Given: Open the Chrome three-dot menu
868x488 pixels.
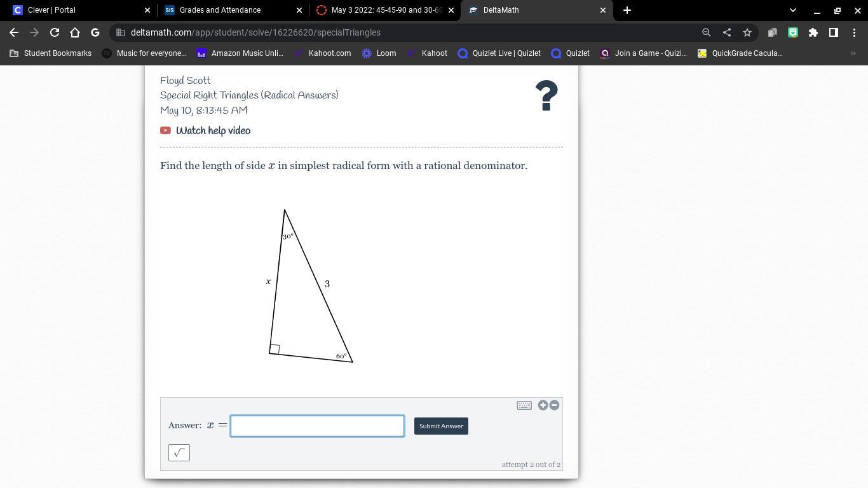Looking at the screenshot, I should point(853,32).
